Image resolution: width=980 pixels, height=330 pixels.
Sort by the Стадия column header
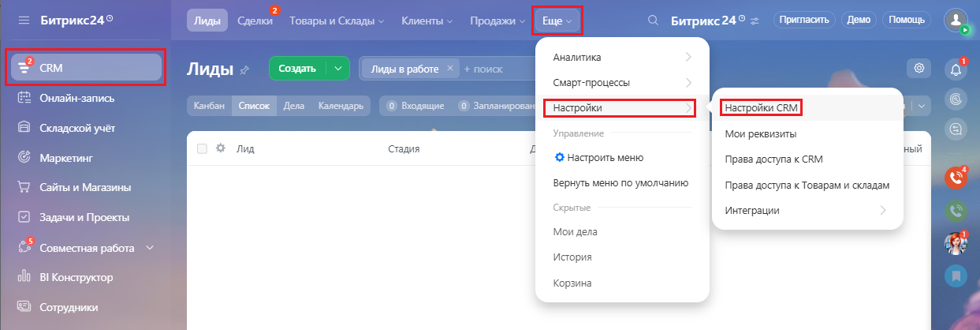click(x=404, y=148)
